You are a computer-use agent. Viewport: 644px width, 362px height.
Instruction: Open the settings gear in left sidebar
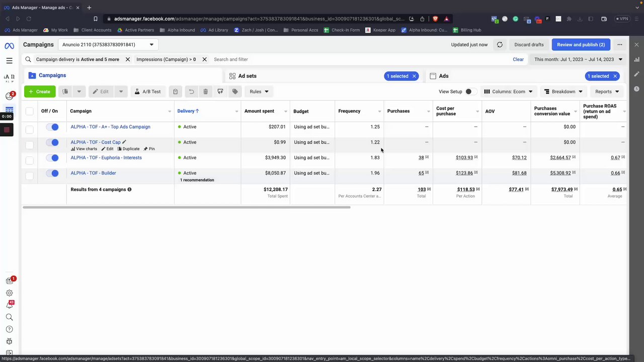coord(9,293)
